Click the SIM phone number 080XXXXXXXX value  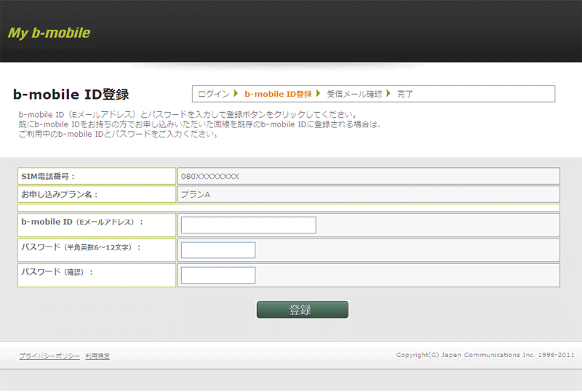[x=210, y=176]
